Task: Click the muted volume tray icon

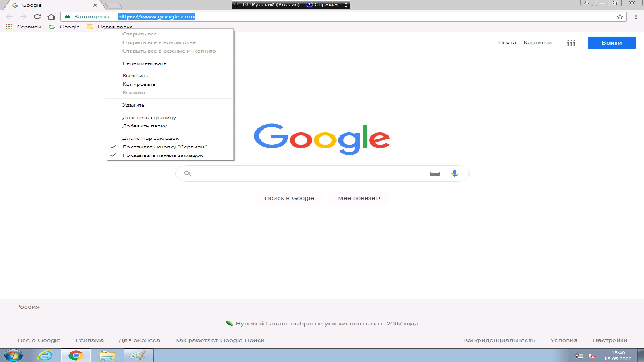Action: point(591,356)
